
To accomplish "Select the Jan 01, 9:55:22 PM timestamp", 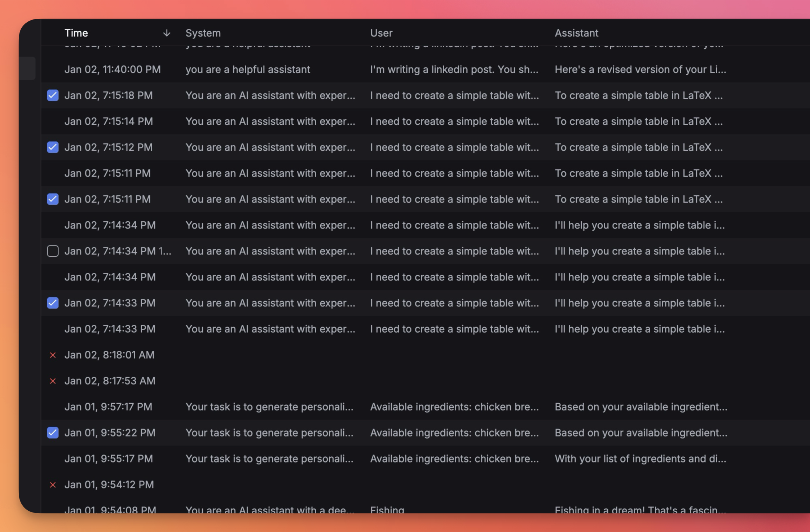I will coord(110,433).
